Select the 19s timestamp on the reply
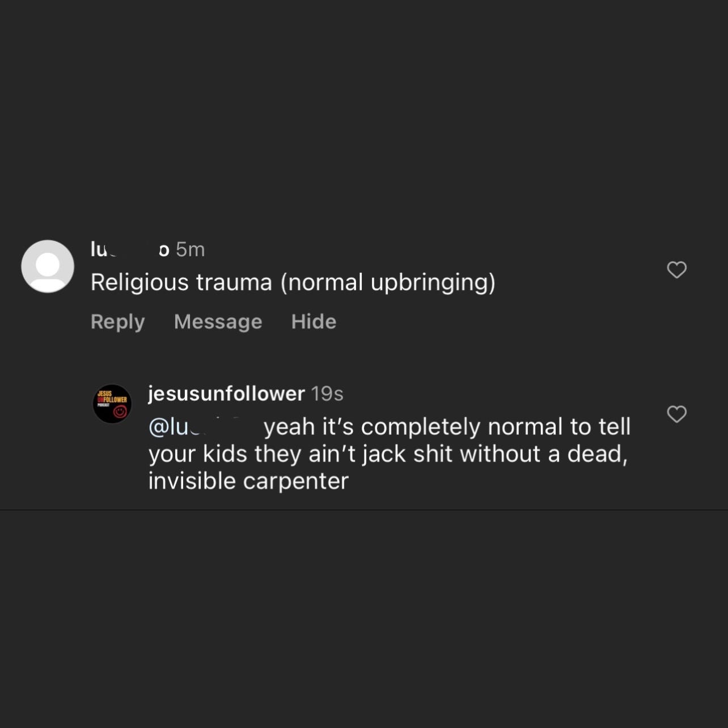728x728 pixels. 327,393
